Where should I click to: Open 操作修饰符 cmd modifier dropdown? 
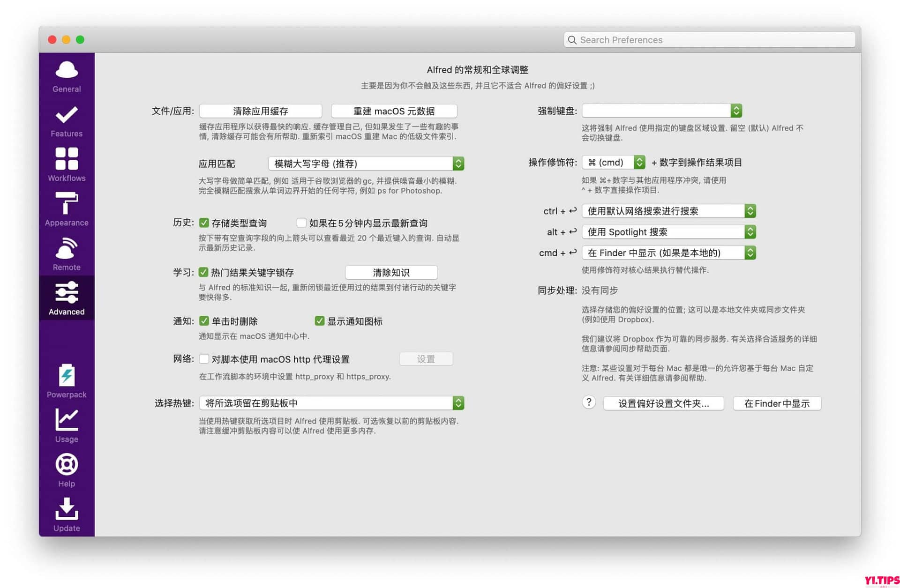(x=614, y=162)
